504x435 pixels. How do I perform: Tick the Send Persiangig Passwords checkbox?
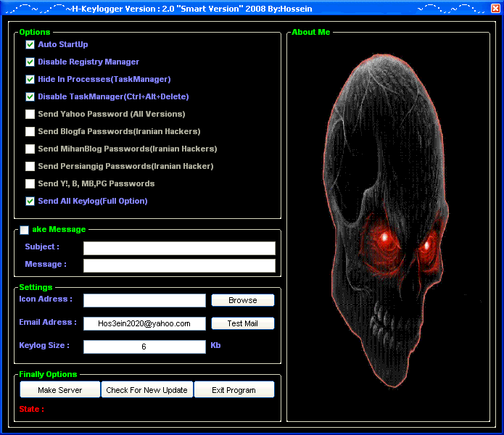point(30,166)
